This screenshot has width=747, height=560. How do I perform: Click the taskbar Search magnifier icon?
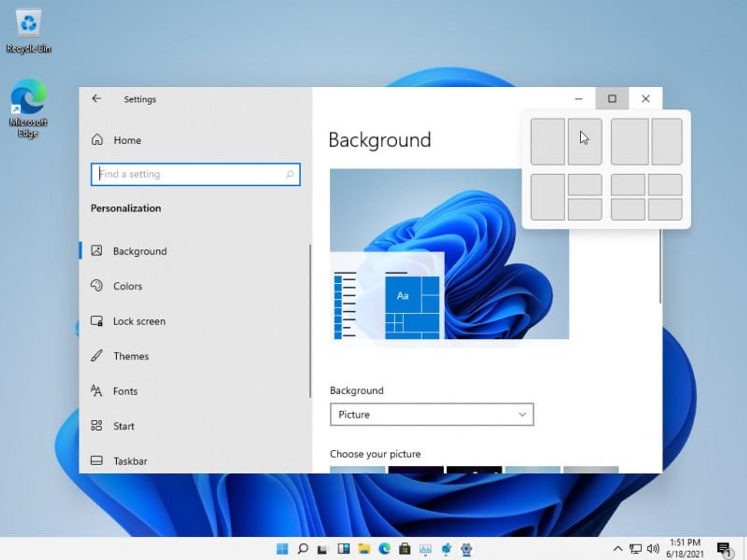(x=303, y=549)
